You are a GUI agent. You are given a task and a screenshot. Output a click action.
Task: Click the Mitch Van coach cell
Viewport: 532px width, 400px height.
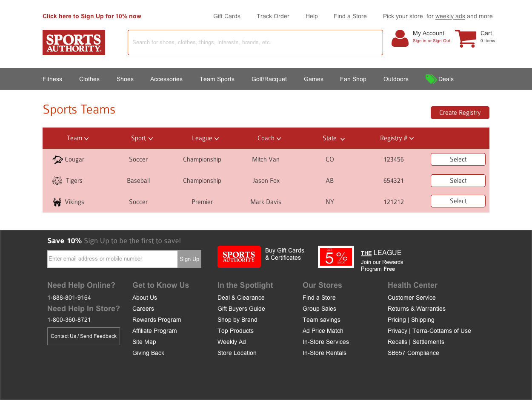[x=266, y=159]
